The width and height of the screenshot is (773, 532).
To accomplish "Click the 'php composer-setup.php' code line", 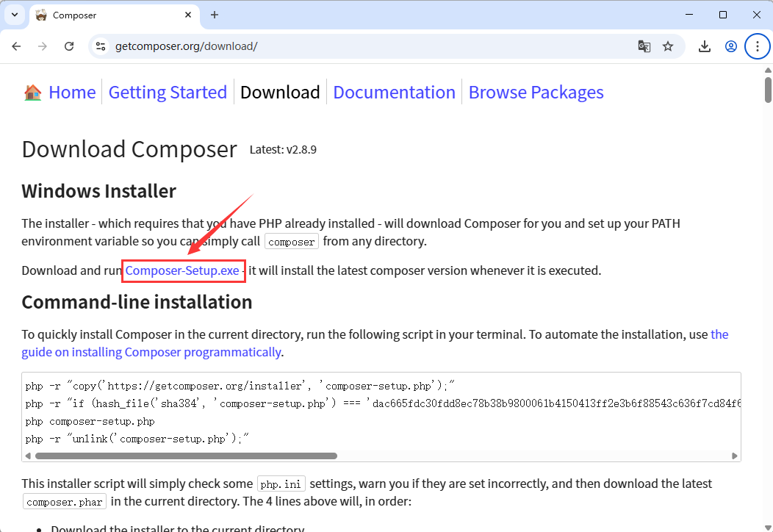I will tap(90, 422).
